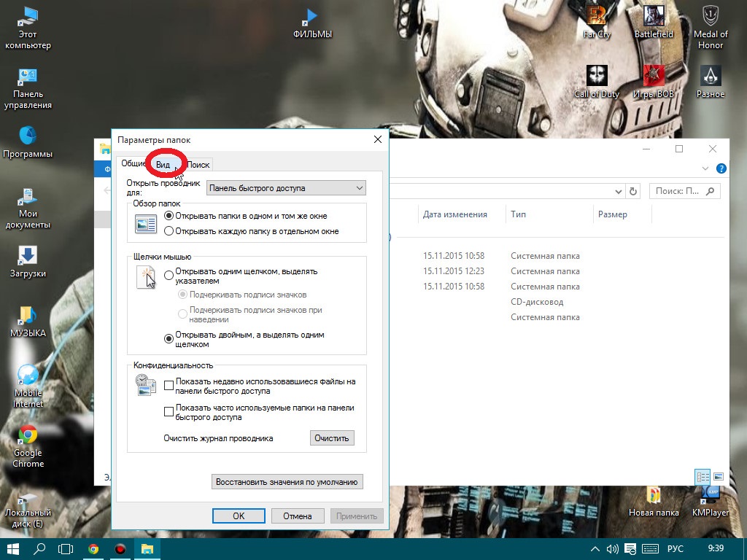Screen dimensions: 747x560
Task: Select Открывать каждую папку в отдельном окне
Action: click(x=169, y=231)
